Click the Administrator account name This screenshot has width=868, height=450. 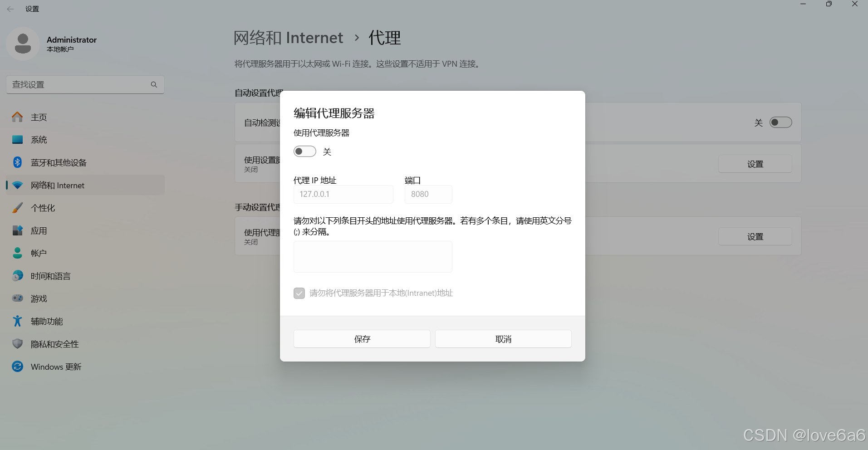72,40
